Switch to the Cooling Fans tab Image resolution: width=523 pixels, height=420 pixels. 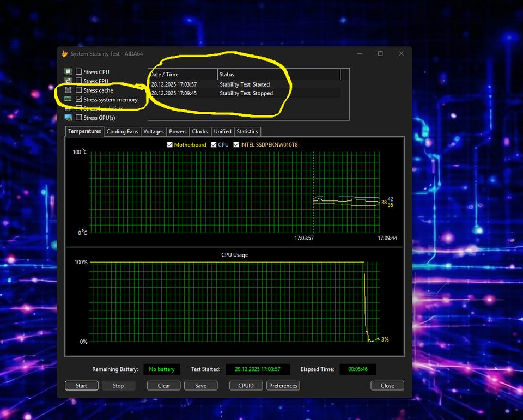tap(122, 132)
